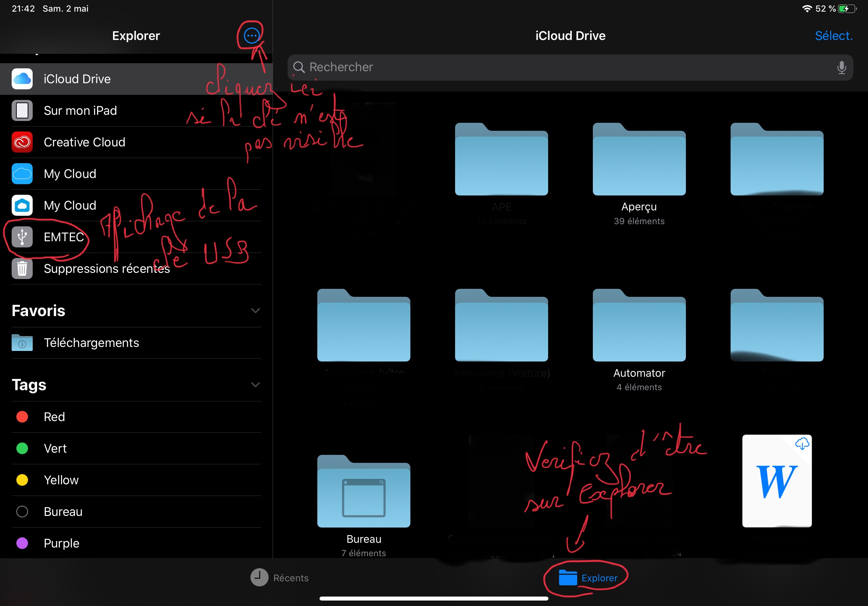Filter by the Purple tag
The width and height of the screenshot is (868, 606).
[61, 543]
